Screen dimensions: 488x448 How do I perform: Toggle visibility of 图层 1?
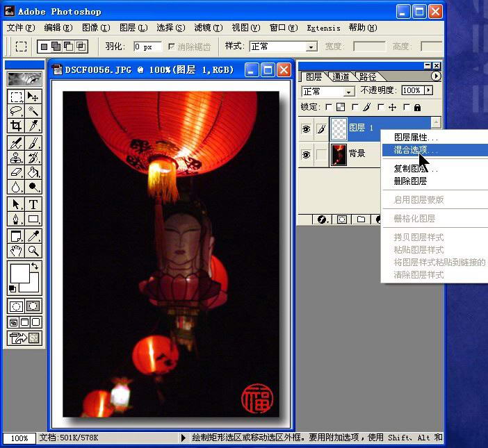coord(306,128)
